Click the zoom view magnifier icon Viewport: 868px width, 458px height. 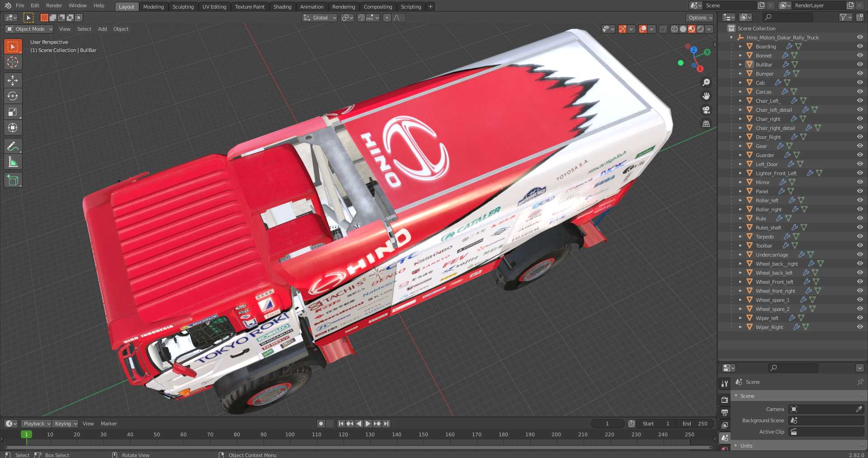pos(706,82)
